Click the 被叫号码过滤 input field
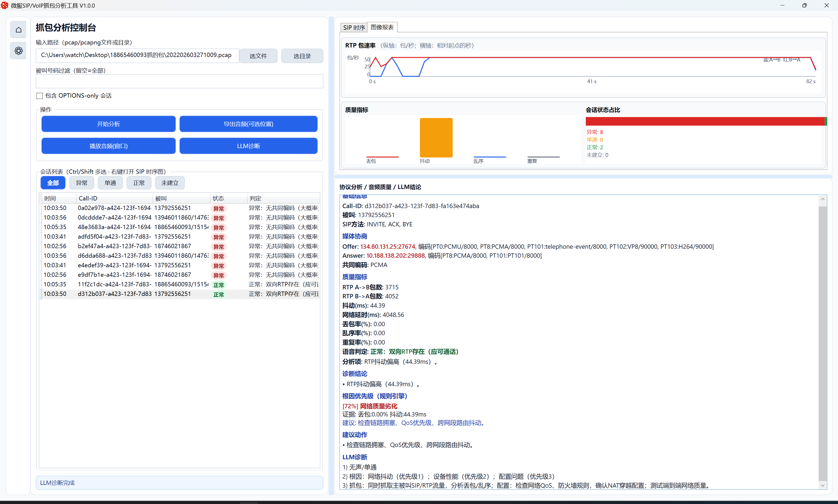This screenshot has height=504, width=838. 179,82
